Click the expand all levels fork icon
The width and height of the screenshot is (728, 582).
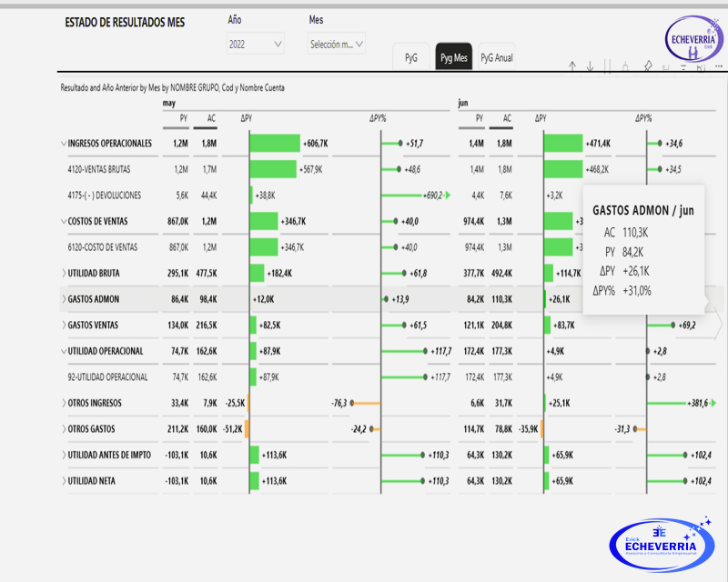[626, 65]
